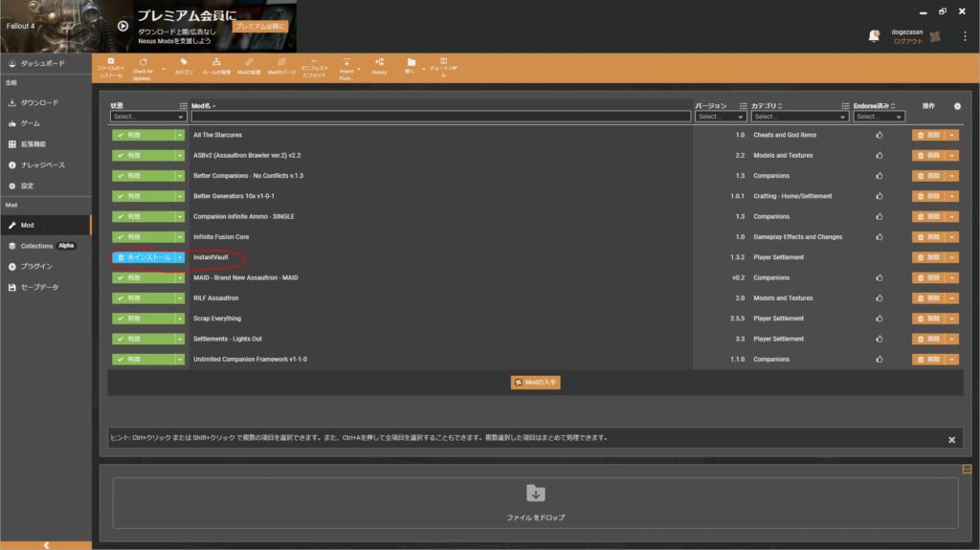Endorse All The Starcores with thumbs-up
This screenshot has height=550, width=980.
point(880,135)
